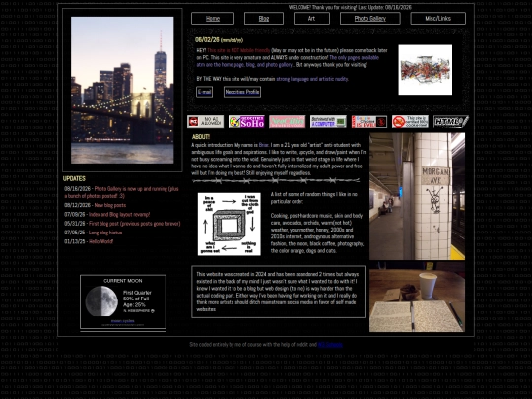The image size is (532, 399).
Task: Click the 'Brian' name link in About
Action: (263, 145)
